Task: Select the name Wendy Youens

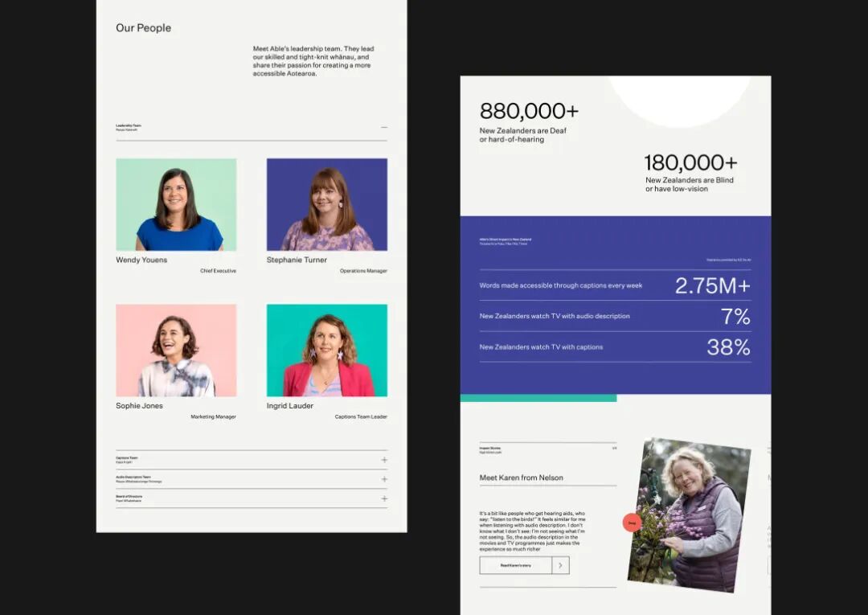Action: (141, 260)
